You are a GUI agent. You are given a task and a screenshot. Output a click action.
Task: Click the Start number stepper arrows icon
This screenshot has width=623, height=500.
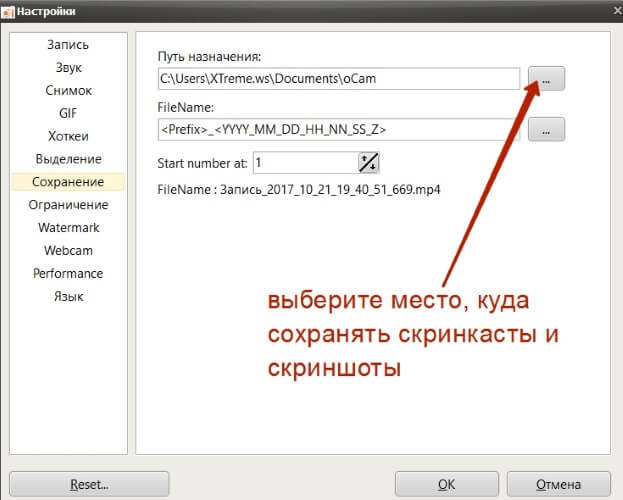[x=369, y=163]
